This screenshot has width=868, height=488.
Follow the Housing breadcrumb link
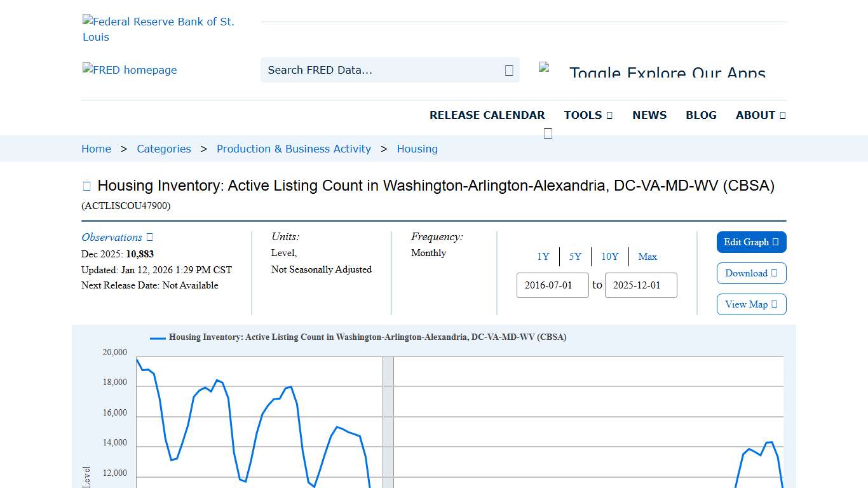(417, 149)
